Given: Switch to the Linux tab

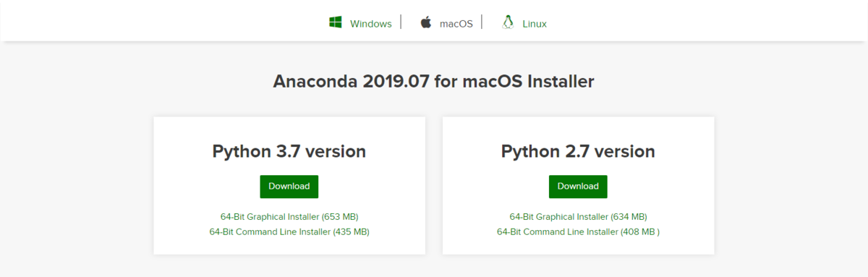Looking at the screenshot, I should 535,23.
